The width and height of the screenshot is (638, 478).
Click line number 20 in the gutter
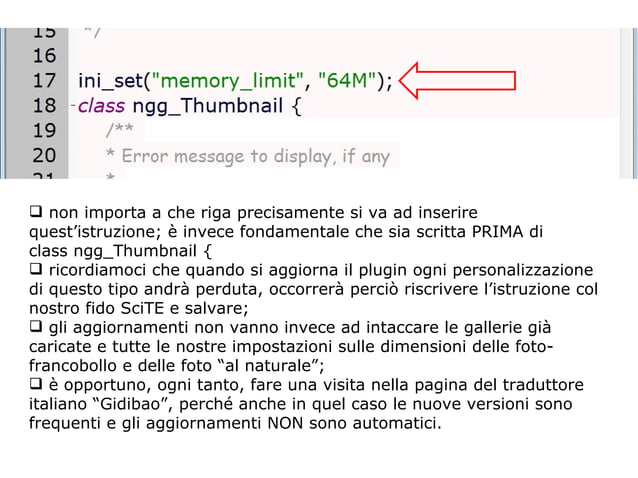click(x=44, y=155)
